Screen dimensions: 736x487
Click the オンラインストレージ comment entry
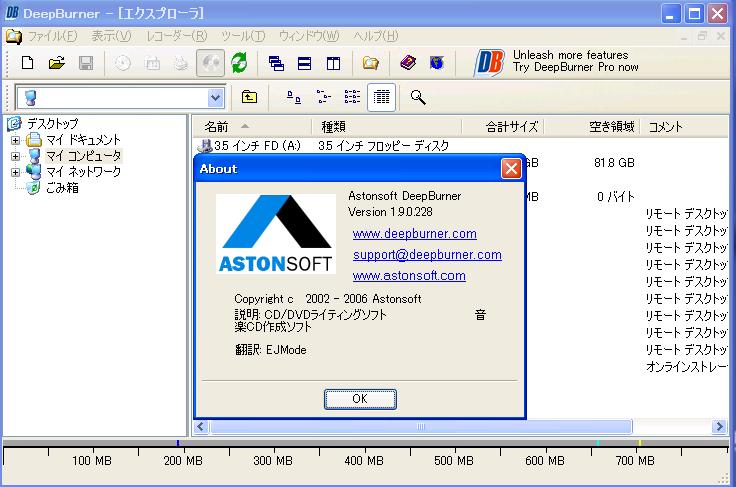pyautogui.click(x=687, y=366)
